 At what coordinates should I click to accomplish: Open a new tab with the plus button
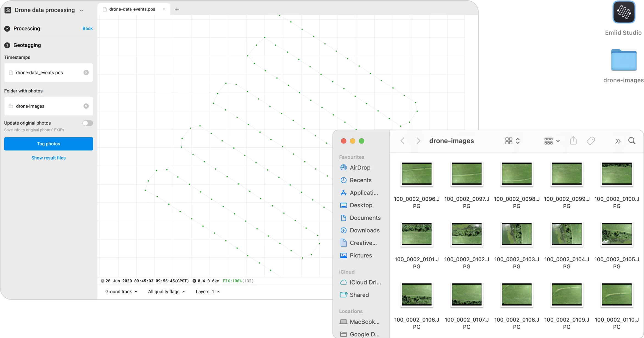point(177,9)
